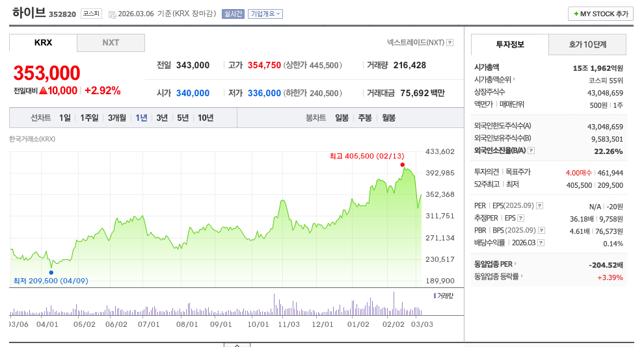
Task: Switch to the NXT tab
Action: click(111, 43)
